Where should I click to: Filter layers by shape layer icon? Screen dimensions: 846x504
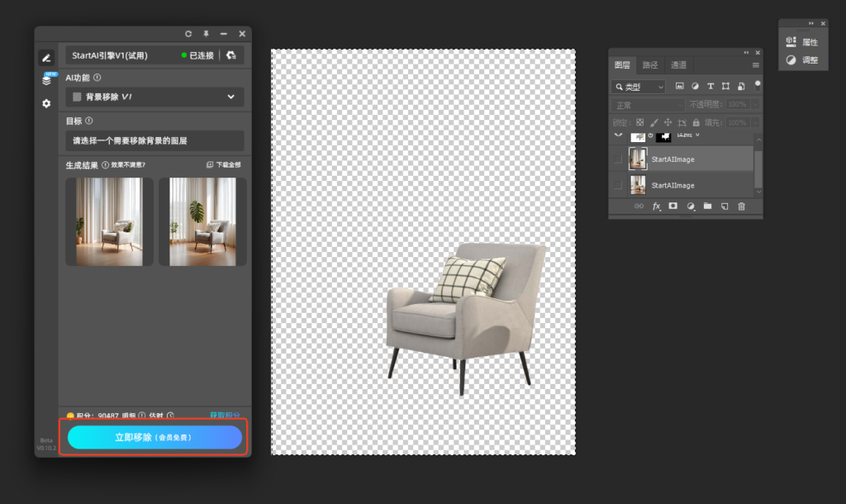(x=725, y=86)
